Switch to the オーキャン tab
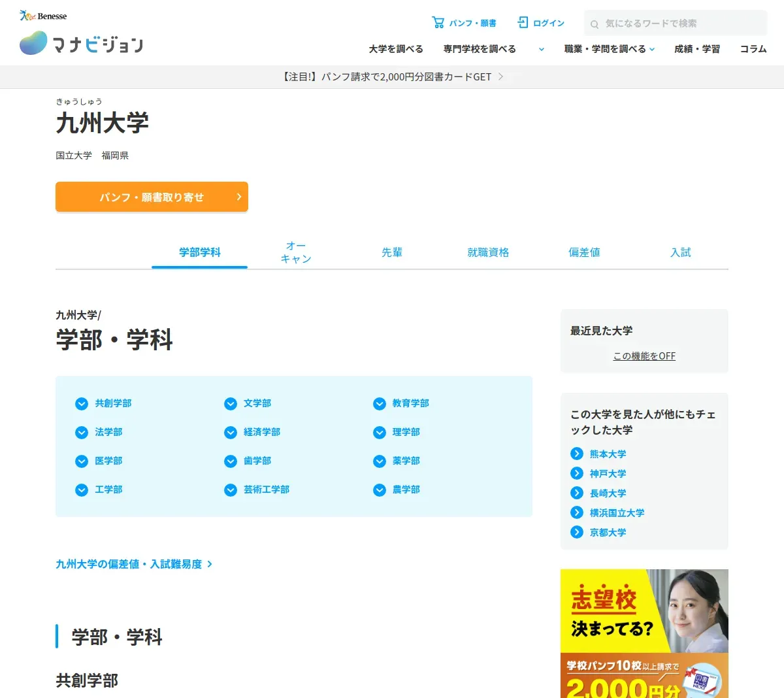 point(296,252)
